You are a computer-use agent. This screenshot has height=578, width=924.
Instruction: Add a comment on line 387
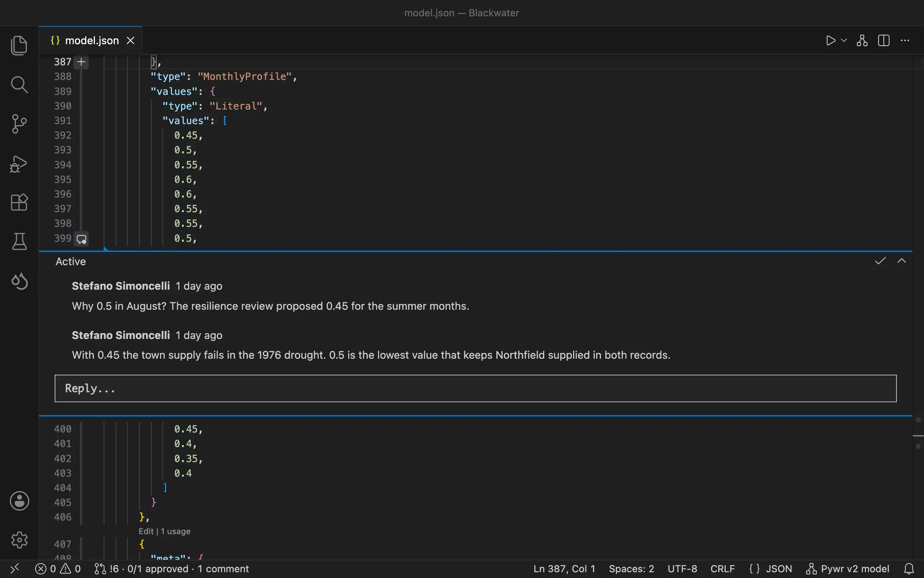pos(81,62)
